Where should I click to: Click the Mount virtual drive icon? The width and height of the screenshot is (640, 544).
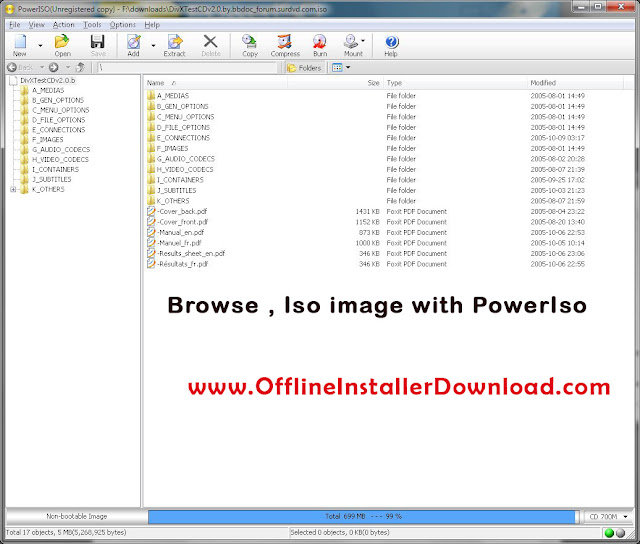tap(350, 42)
